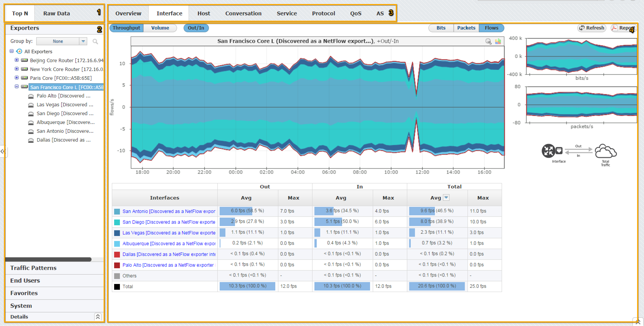Viewport: 644px width, 326px height.
Task: Expand the Traffic Patterns panel
Action: [33, 268]
